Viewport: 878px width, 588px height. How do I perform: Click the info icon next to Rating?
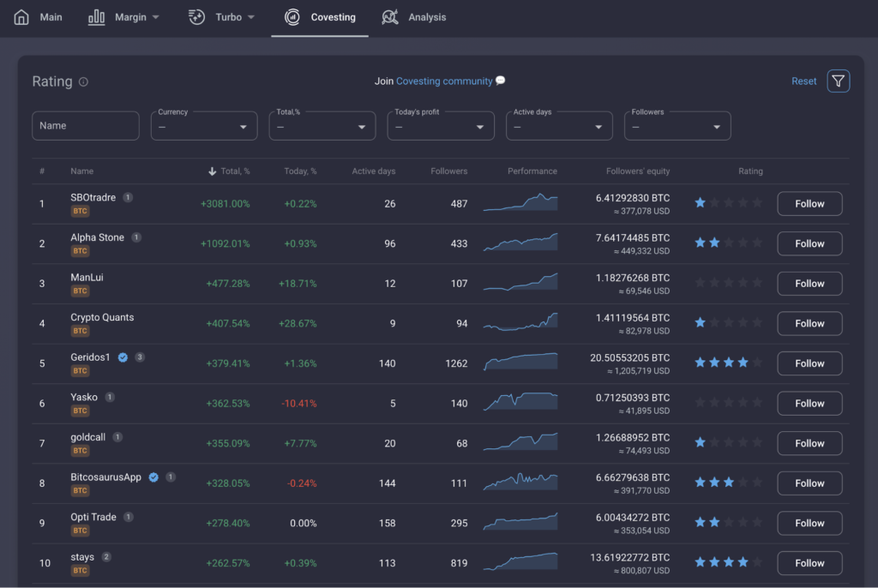pyautogui.click(x=83, y=81)
